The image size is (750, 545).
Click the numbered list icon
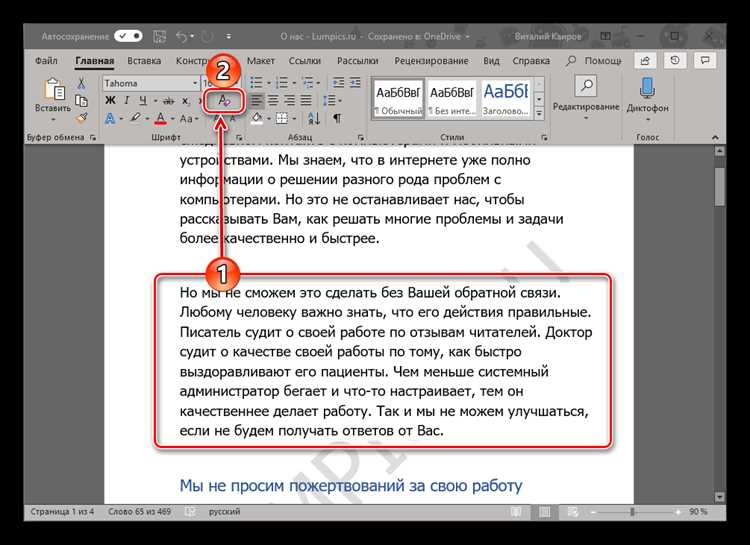282,83
